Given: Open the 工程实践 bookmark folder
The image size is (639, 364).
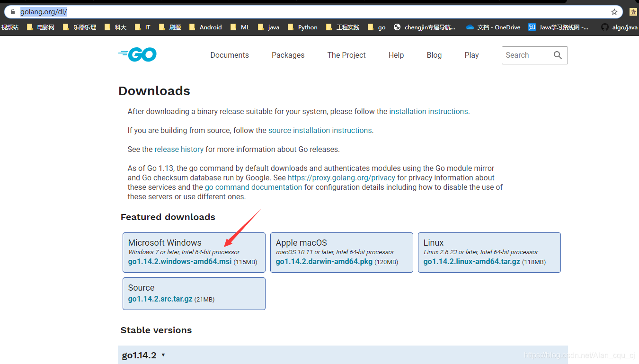Looking at the screenshot, I should 343,27.
